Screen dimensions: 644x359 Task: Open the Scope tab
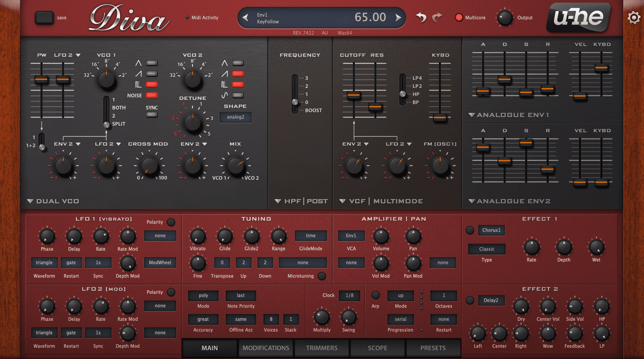(x=377, y=348)
